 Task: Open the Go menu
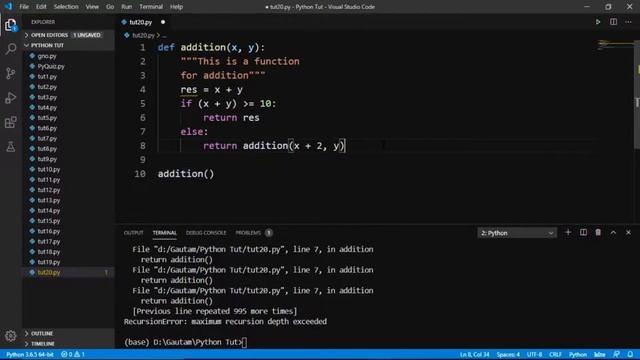(110, 7)
